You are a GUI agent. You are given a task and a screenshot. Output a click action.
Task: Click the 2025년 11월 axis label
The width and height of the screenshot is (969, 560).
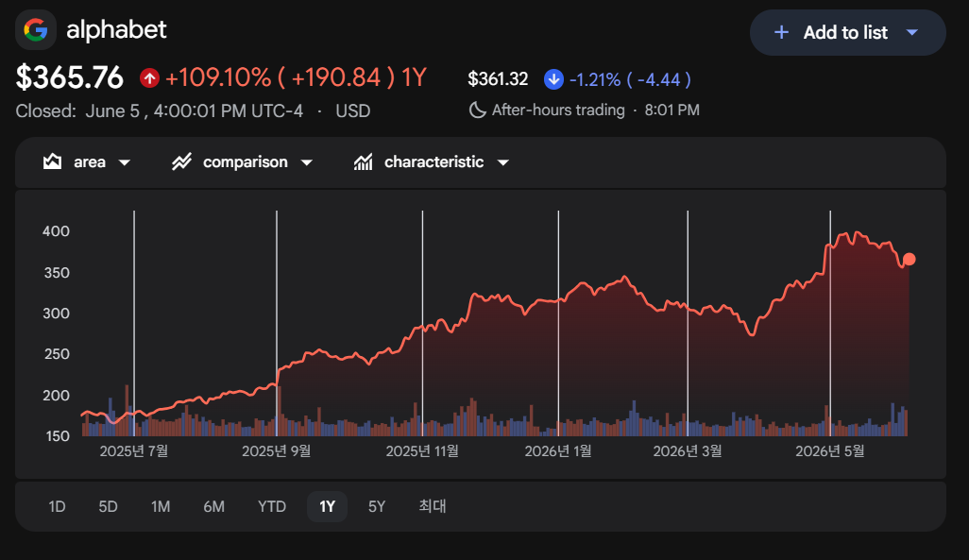pyautogui.click(x=423, y=451)
